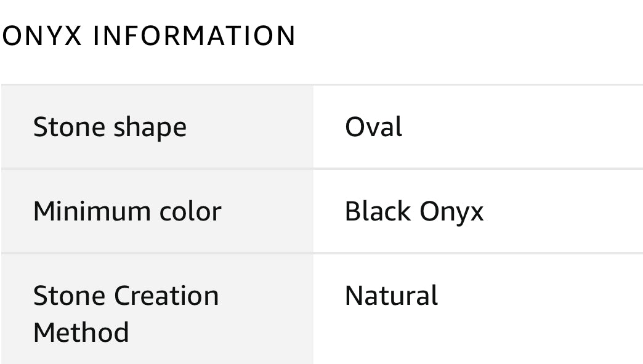Select the 'Minimum color' attribute label
643x364 pixels.
[127, 211]
